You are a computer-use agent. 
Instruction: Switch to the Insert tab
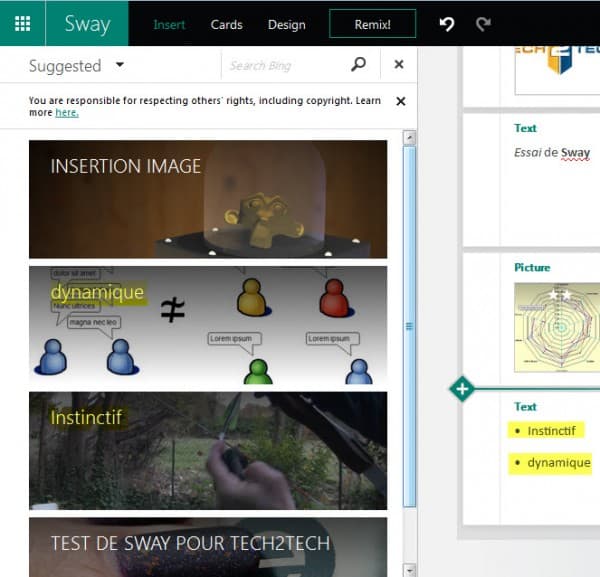(169, 25)
